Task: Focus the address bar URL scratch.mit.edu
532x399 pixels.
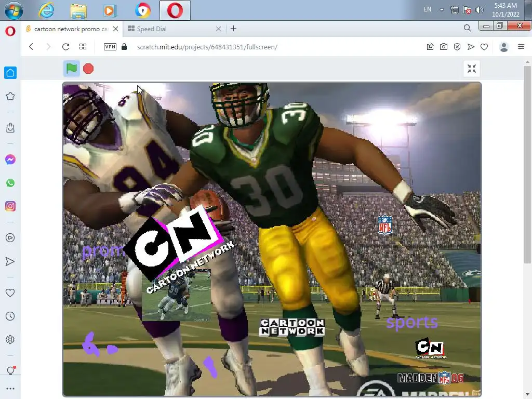Action: click(207, 47)
